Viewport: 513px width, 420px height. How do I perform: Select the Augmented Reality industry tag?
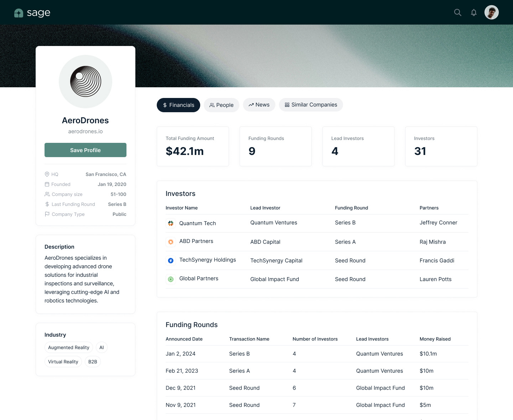69,347
